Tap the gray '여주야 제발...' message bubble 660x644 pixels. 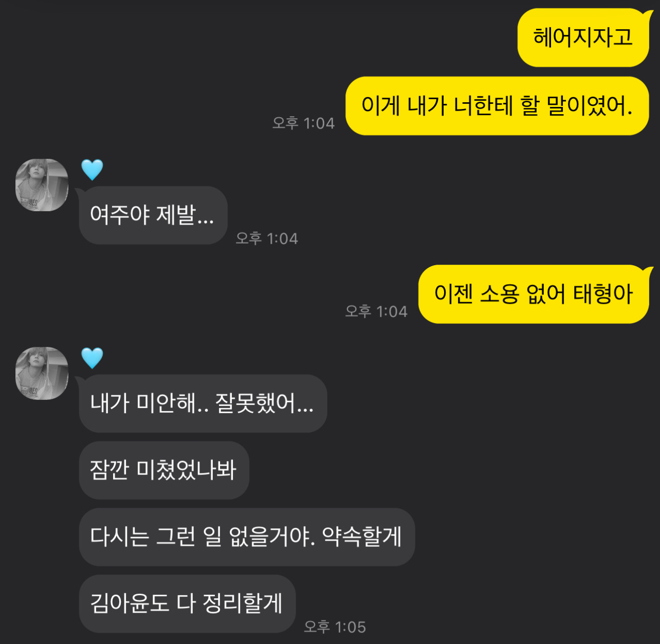153,215
